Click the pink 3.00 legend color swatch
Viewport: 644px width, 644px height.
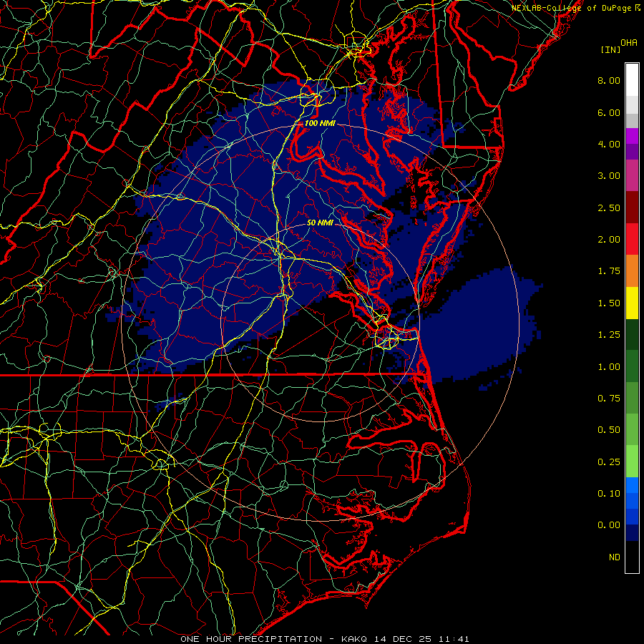pyautogui.click(x=632, y=175)
